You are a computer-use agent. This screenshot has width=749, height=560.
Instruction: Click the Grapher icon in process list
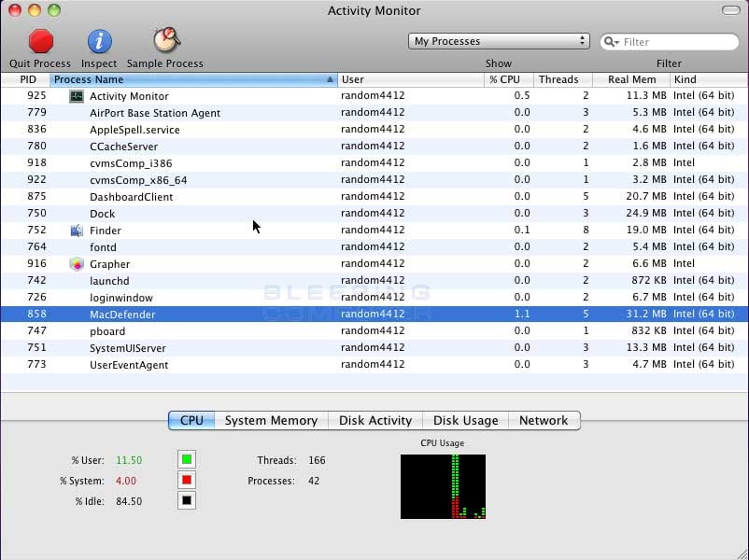[77, 264]
